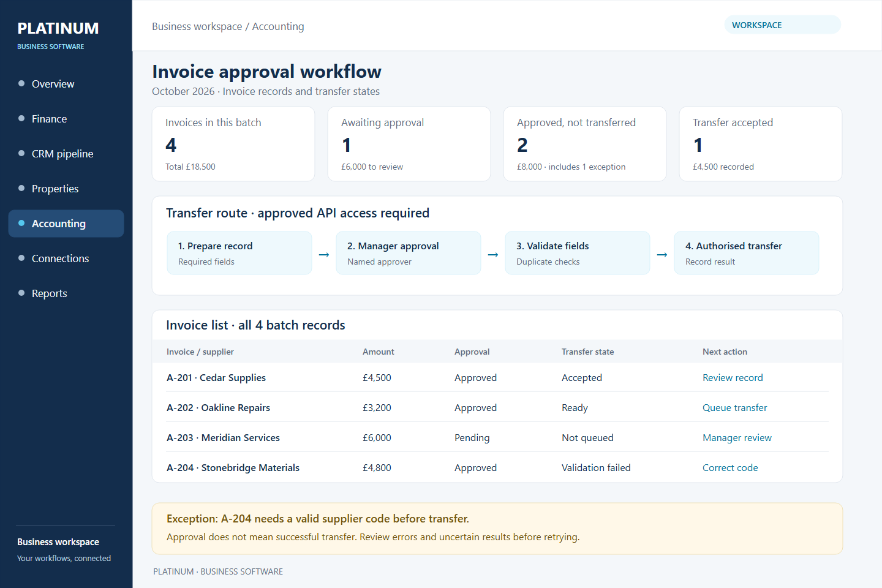Click the £6,000 amount cell

click(x=377, y=438)
